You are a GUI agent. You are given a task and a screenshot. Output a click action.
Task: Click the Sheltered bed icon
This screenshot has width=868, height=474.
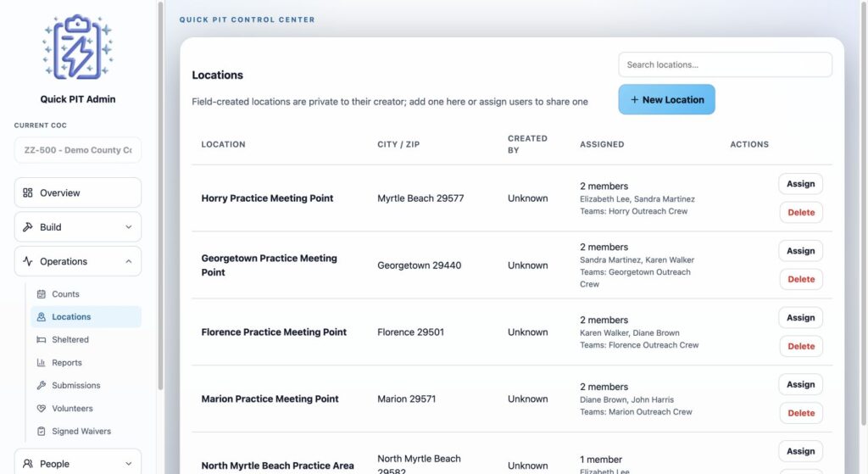point(41,339)
